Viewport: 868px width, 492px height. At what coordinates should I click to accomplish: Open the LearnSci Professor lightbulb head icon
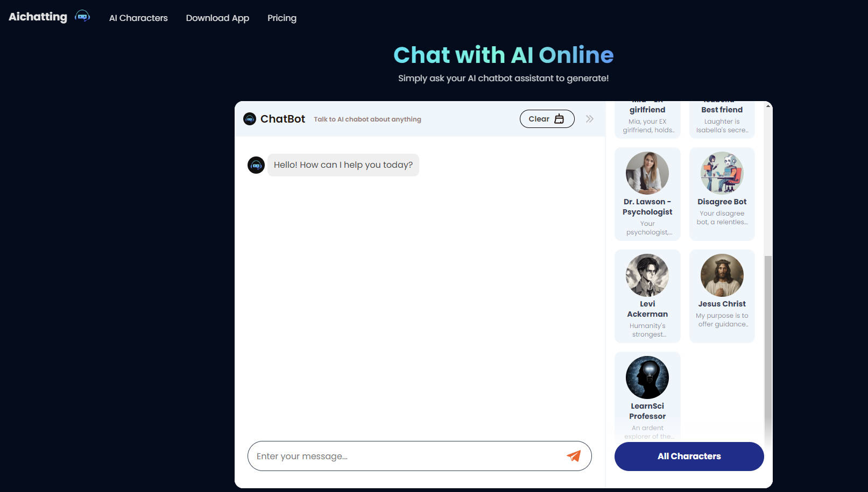click(x=647, y=377)
